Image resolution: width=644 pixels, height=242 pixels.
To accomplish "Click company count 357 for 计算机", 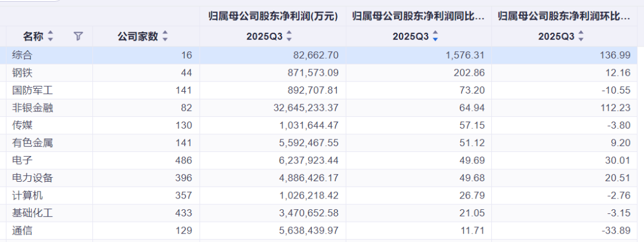I will coord(184,196).
